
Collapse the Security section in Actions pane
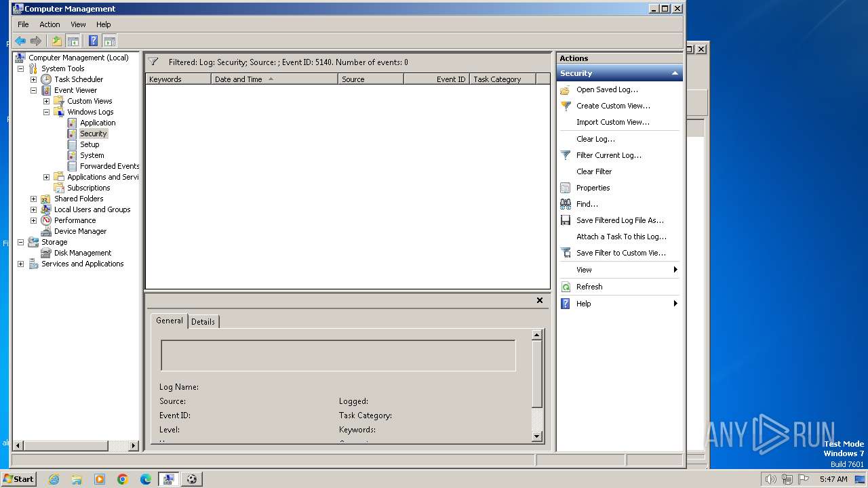click(675, 73)
